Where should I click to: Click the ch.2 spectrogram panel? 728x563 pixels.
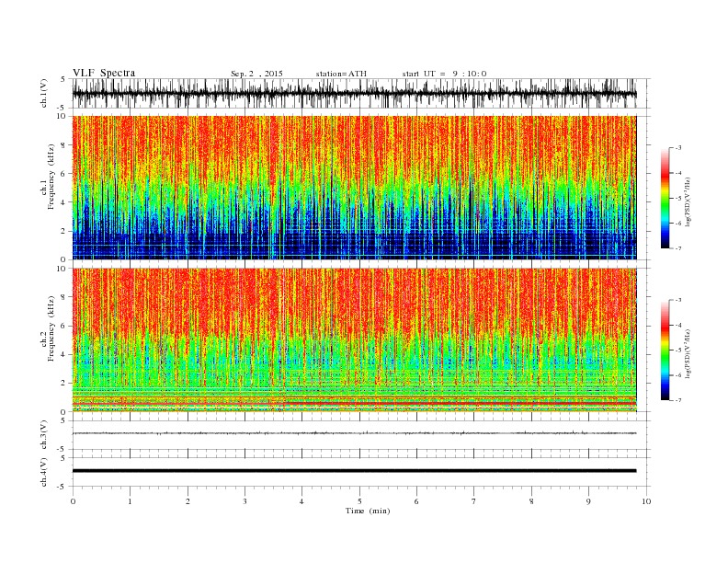pyautogui.click(x=354, y=339)
